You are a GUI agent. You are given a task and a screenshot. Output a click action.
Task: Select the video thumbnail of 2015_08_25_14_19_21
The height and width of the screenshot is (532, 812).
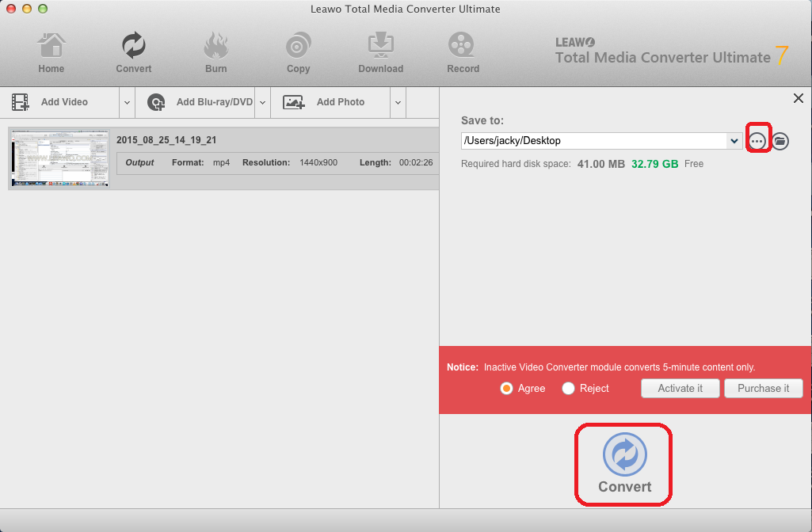[60, 158]
